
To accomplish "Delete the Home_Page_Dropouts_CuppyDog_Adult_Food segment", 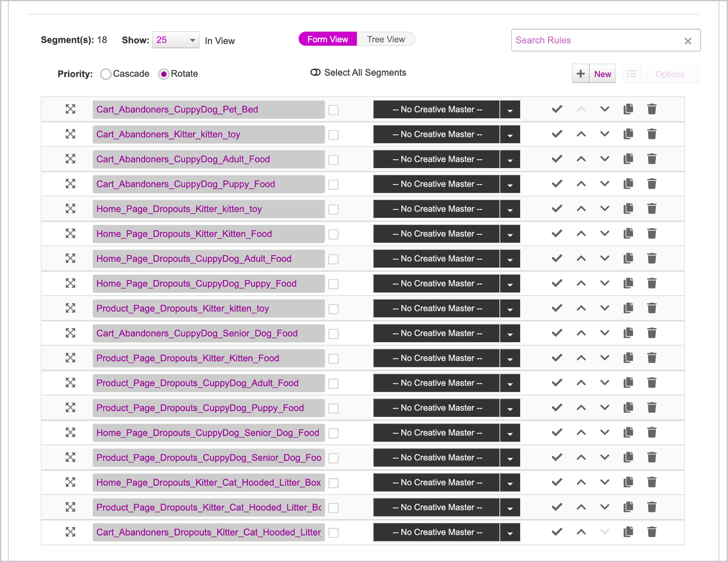I will [652, 258].
